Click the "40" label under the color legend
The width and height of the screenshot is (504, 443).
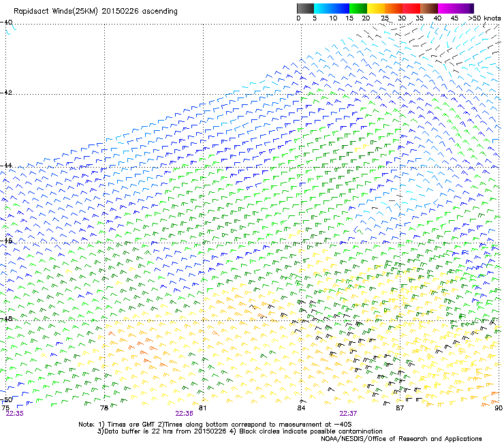(437, 18)
